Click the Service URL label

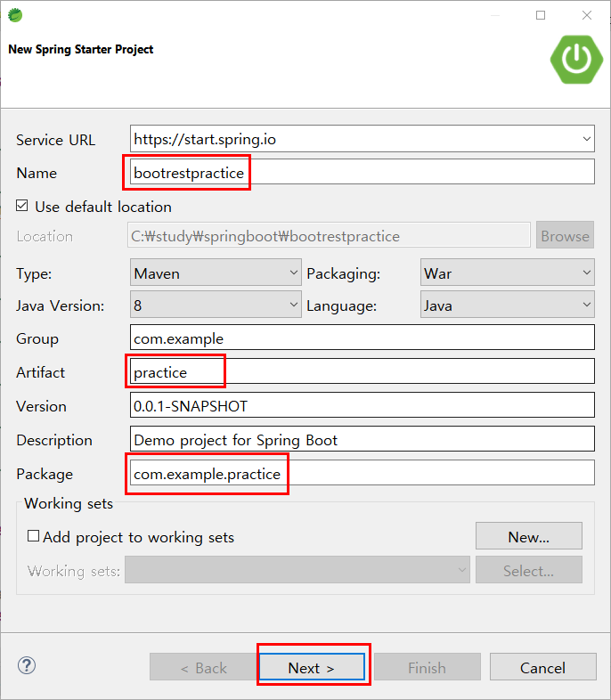point(56,140)
